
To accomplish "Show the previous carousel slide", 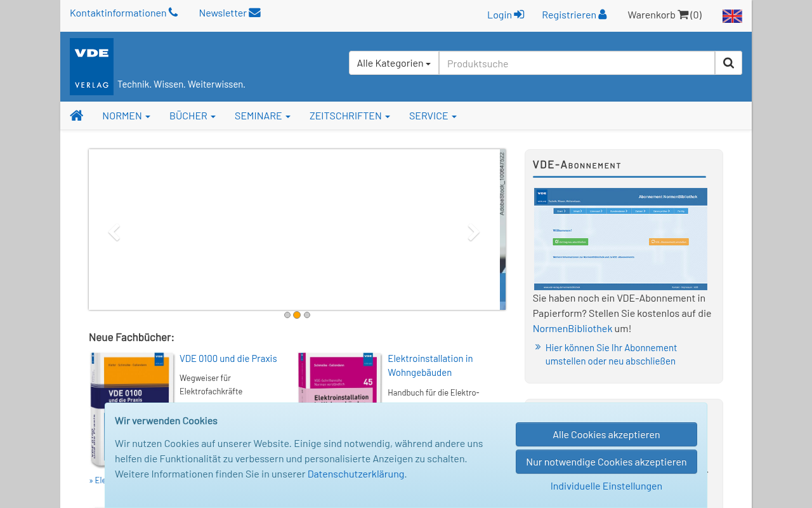I will click(114, 233).
